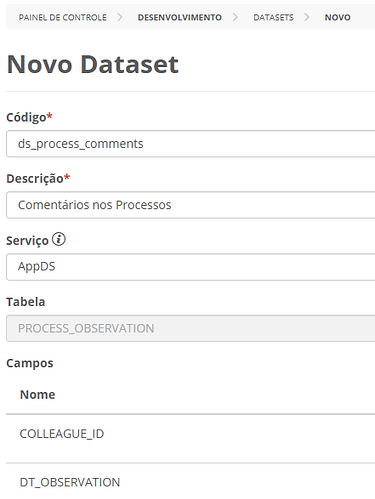Click the Serviço info icon
The image size is (375, 499).
point(59,239)
